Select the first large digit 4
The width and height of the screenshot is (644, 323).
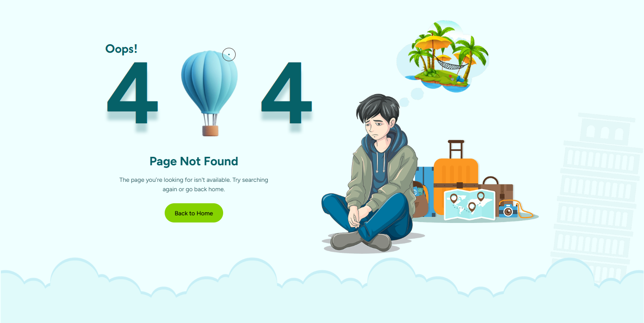coord(133,92)
